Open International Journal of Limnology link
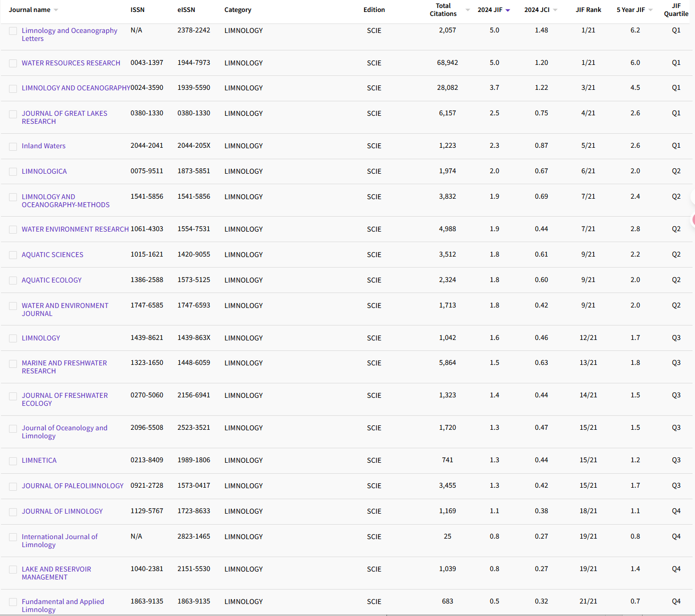Image resolution: width=695 pixels, height=616 pixels. (x=59, y=541)
